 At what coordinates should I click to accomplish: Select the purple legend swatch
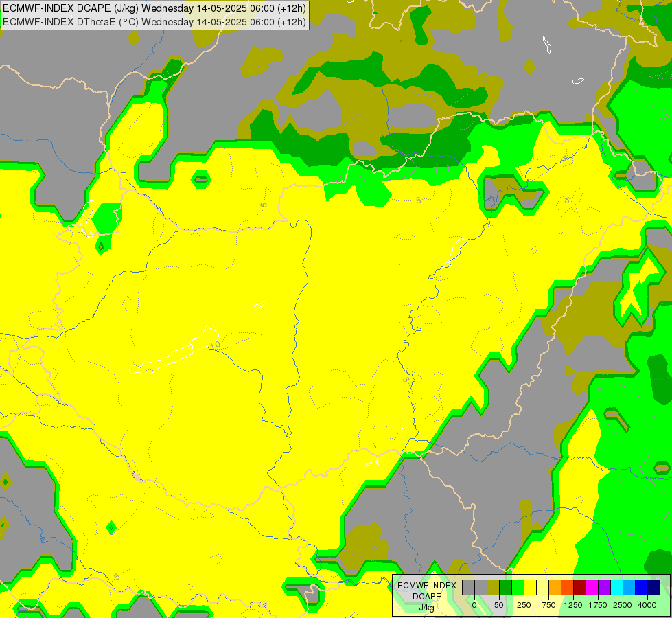(604, 588)
